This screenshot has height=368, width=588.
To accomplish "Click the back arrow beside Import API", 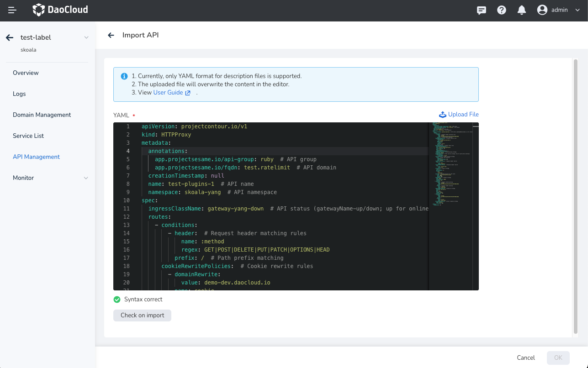I will 111,35.
